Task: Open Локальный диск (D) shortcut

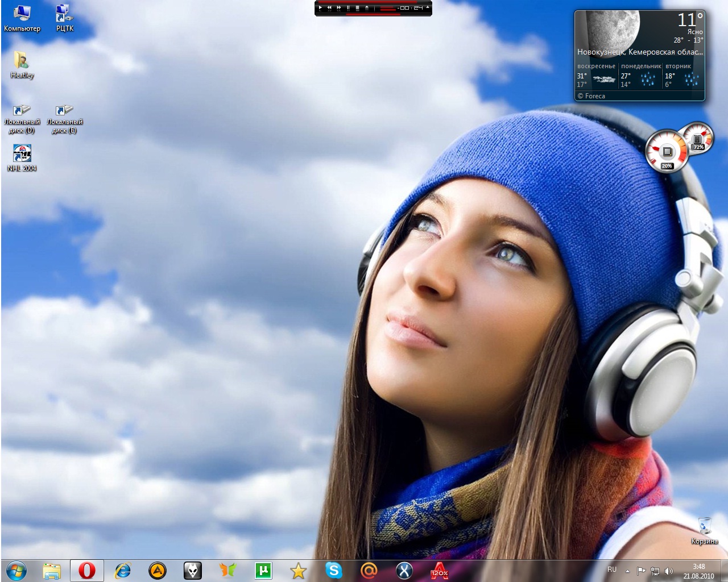Action: 22,119
